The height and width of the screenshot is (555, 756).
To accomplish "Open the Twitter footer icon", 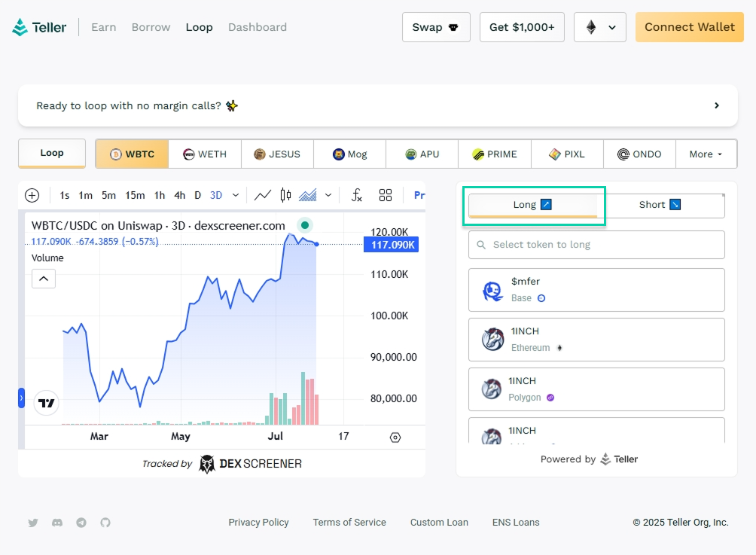I will [x=33, y=523].
